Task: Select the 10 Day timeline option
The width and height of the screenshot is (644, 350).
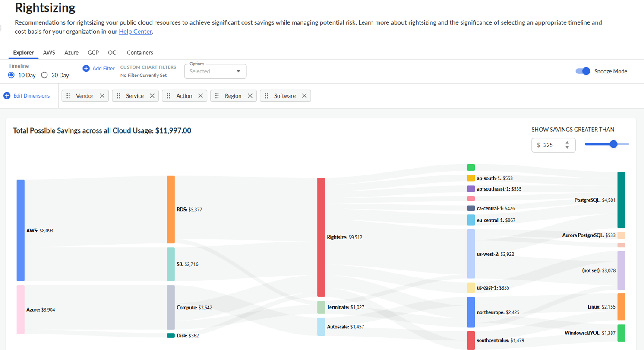Action: 11,75
